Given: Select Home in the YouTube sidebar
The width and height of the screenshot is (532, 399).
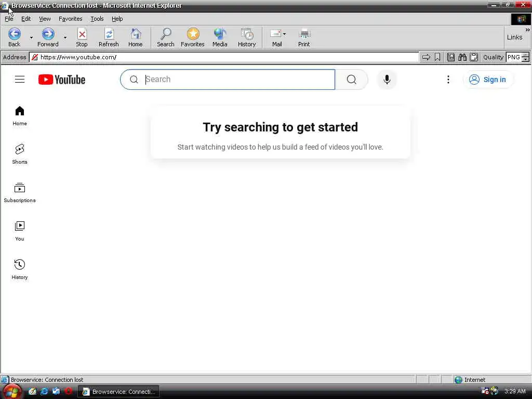Looking at the screenshot, I should pyautogui.click(x=20, y=116).
